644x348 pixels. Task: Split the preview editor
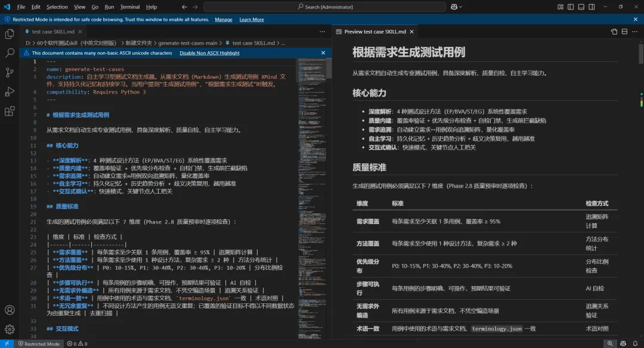click(x=624, y=32)
